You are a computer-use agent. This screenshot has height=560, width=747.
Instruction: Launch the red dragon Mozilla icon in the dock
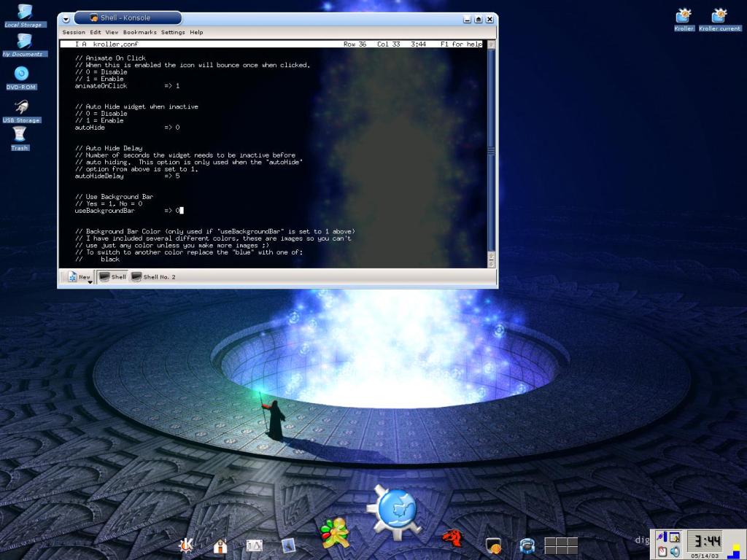452,539
